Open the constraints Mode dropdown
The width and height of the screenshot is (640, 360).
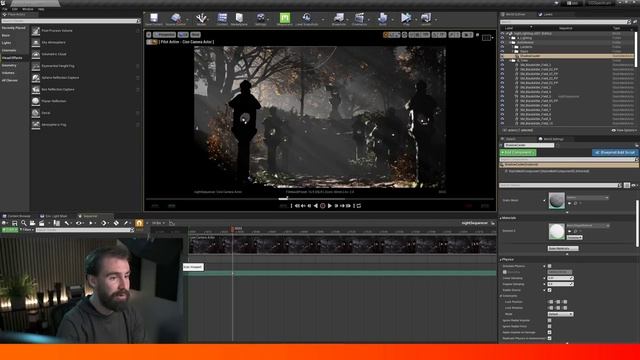[x=560, y=314]
